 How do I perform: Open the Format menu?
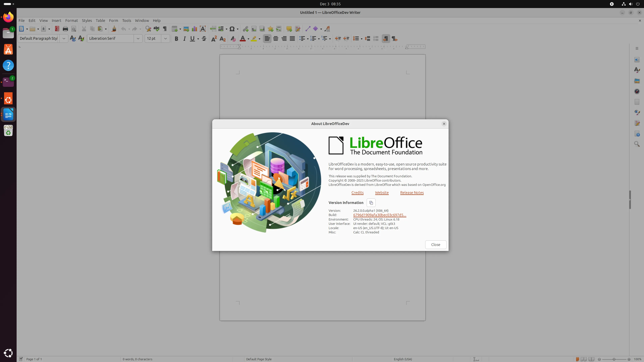pyautogui.click(x=71, y=20)
